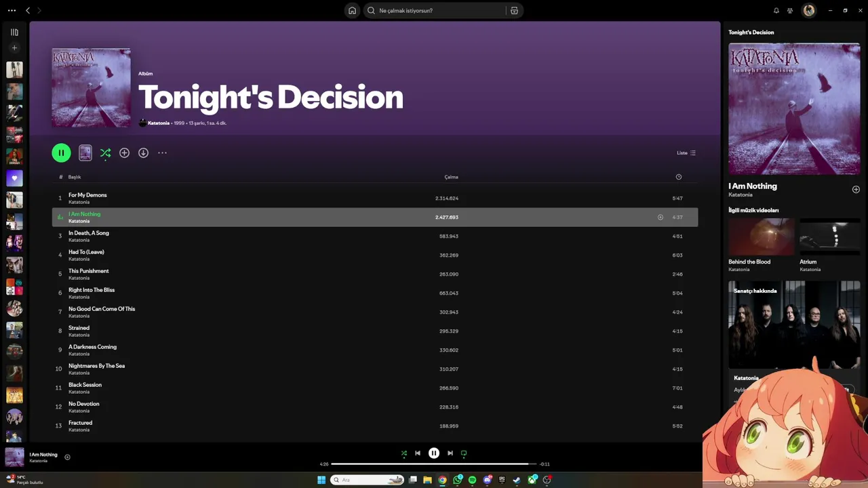This screenshot has width=868, height=488.
Task: Go forward with the right arrow
Action: click(x=39, y=10)
